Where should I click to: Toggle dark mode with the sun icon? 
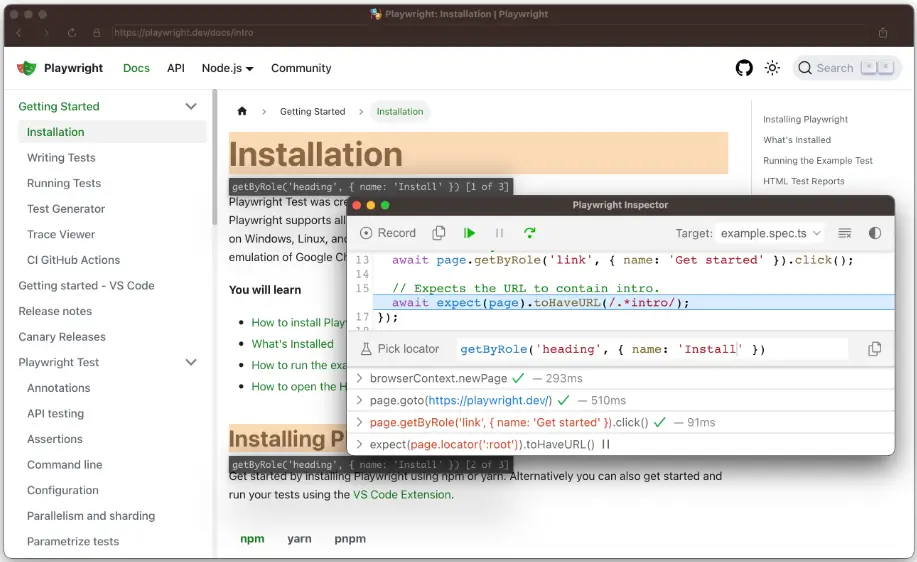coord(772,68)
